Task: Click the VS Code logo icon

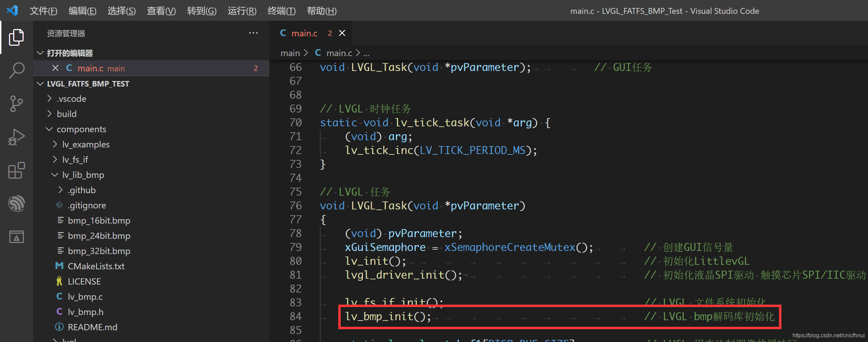Action: [12, 10]
